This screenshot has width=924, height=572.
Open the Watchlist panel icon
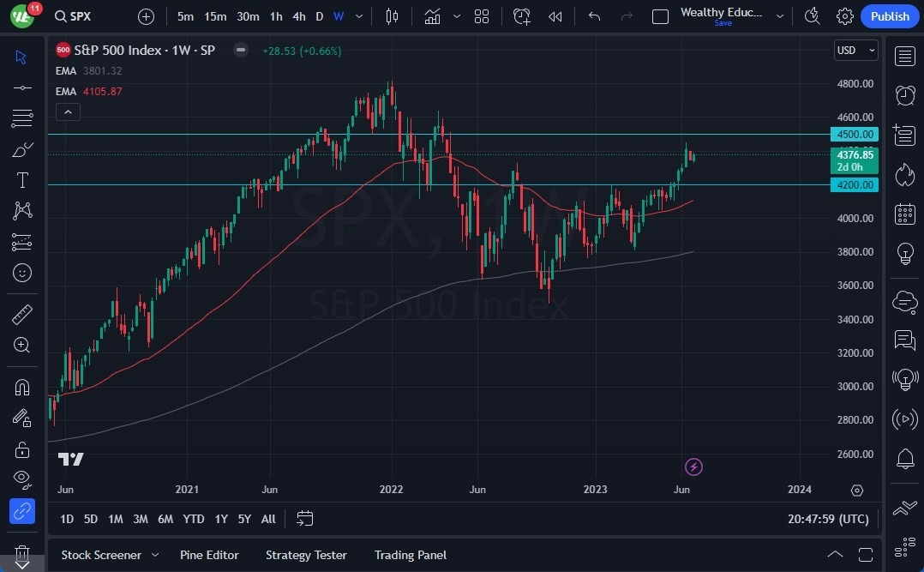click(904, 56)
